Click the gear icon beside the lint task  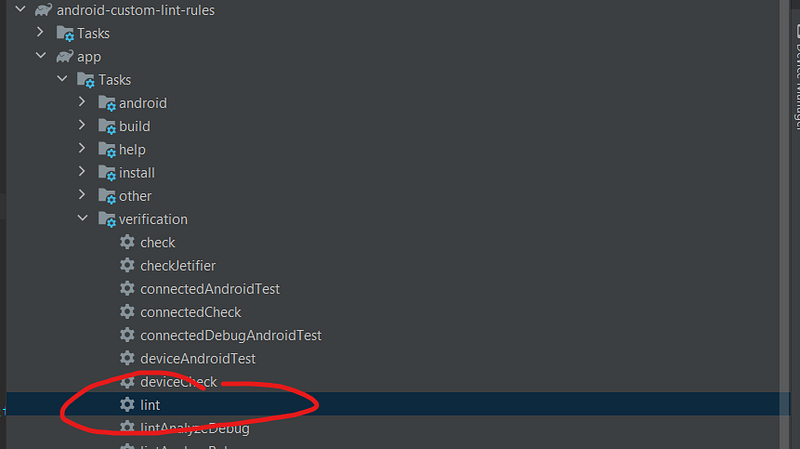(127, 405)
